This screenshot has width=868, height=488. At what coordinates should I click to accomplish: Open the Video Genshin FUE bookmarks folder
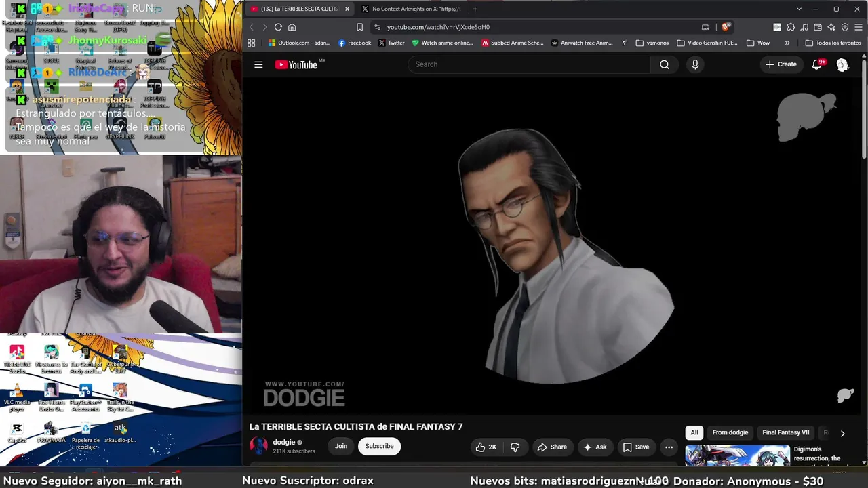click(707, 43)
